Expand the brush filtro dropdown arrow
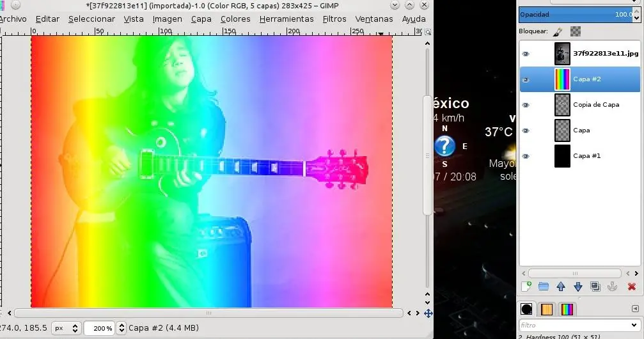Screen dimensions: 644x339 tap(634, 325)
